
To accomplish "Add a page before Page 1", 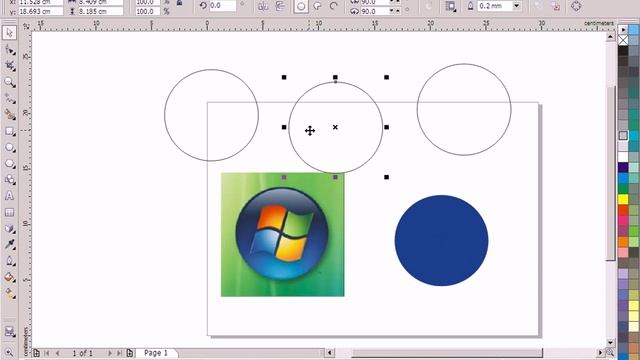I will pos(36,353).
